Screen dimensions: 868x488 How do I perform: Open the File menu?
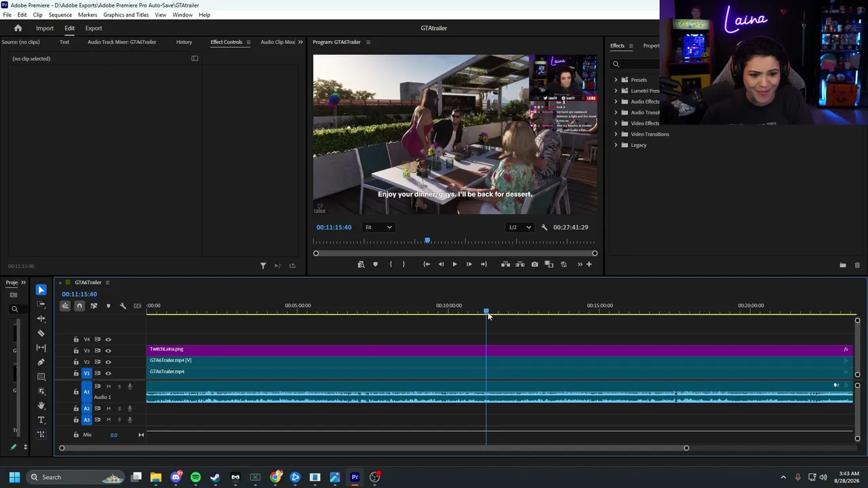tap(7, 15)
